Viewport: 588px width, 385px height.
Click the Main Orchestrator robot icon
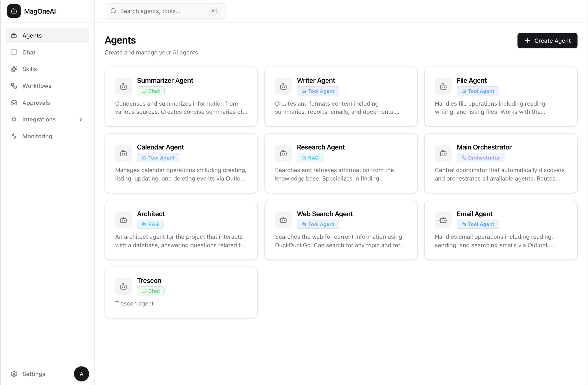tap(443, 153)
